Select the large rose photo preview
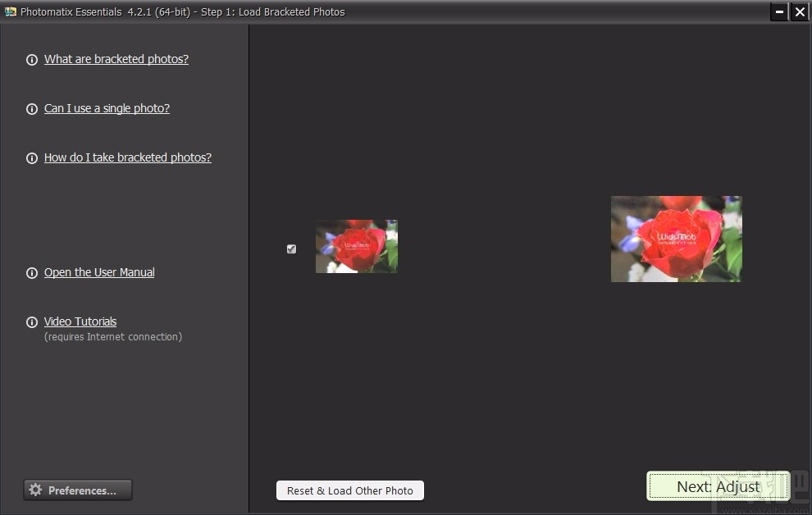 tap(676, 239)
